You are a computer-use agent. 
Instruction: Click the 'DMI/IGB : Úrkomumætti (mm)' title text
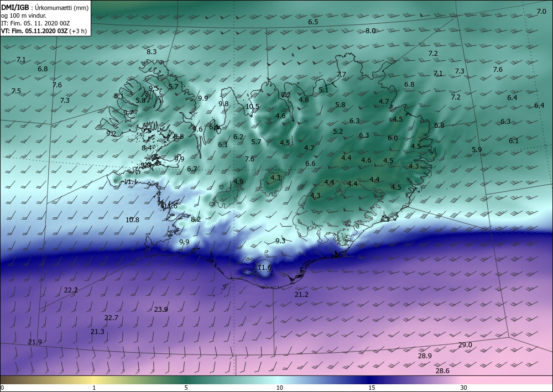45,8
